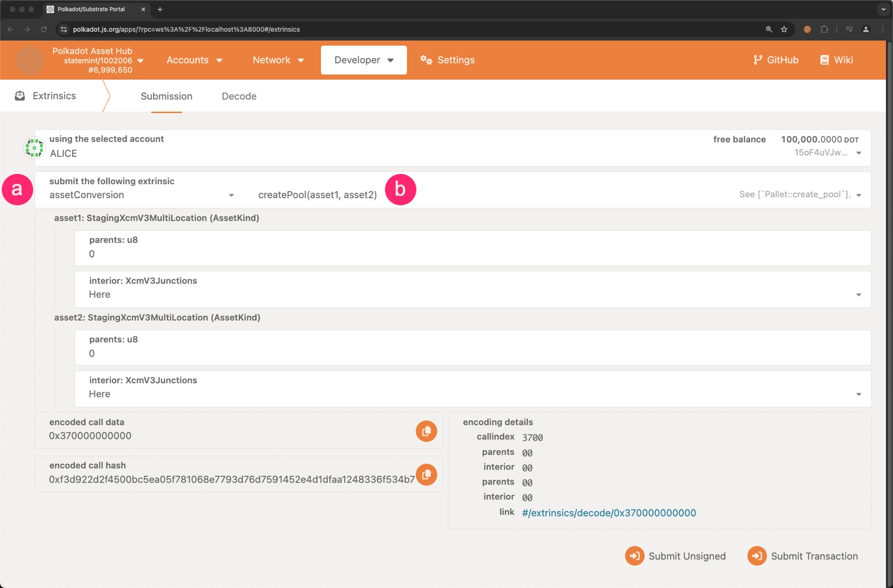Copy the encoded call data

(x=426, y=431)
